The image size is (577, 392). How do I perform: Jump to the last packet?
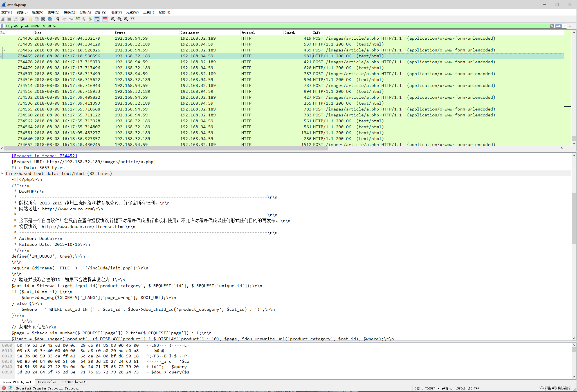point(90,19)
